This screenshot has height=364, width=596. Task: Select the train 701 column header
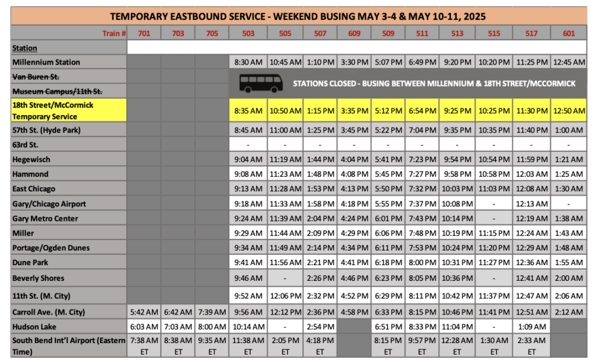(144, 34)
